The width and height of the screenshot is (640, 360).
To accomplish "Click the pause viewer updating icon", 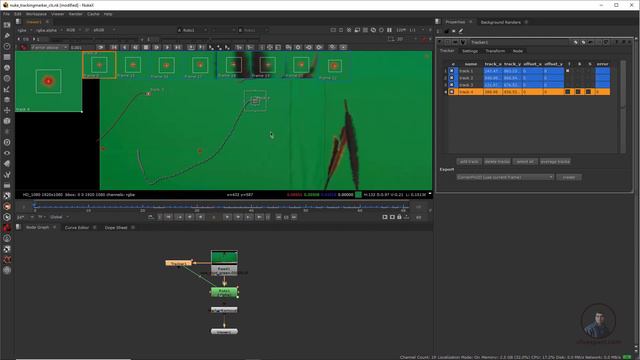I will tap(389, 30).
